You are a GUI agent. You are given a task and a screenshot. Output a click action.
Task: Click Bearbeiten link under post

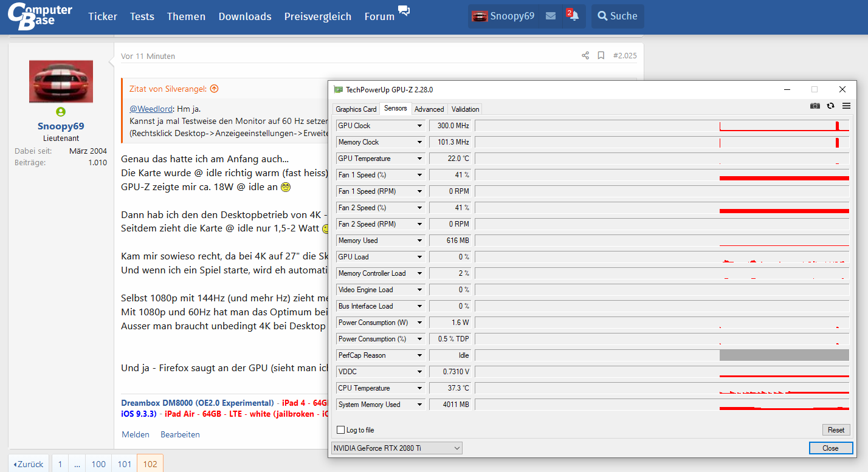[180, 434]
